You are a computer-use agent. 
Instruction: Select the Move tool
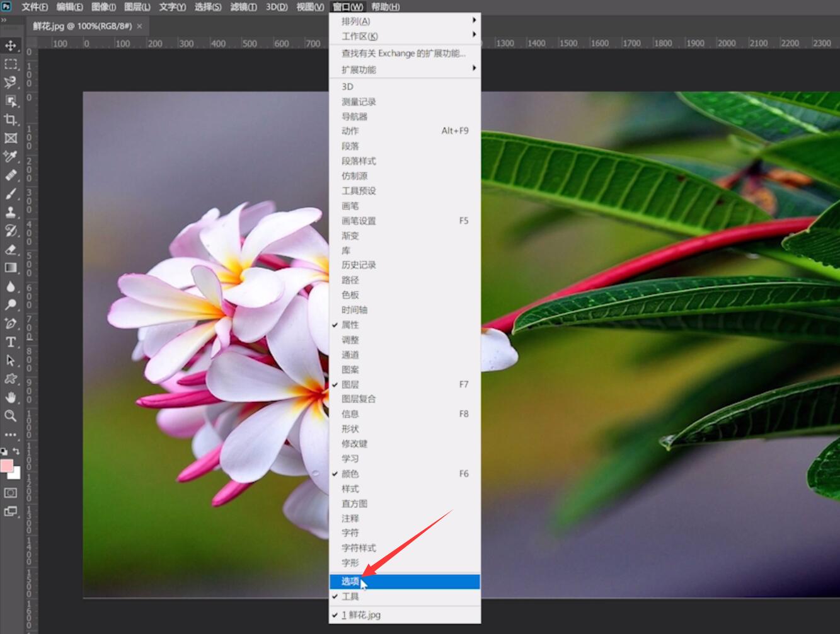11,45
